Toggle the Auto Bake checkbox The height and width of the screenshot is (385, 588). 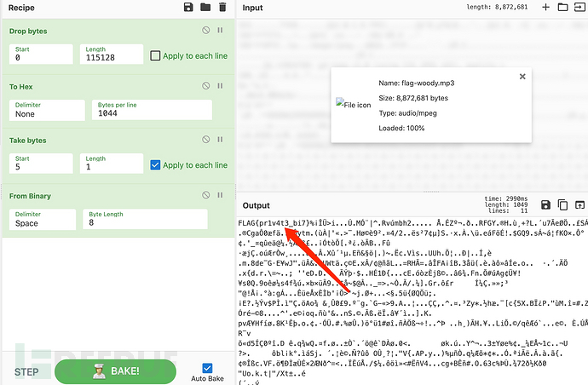click(207, 368)
